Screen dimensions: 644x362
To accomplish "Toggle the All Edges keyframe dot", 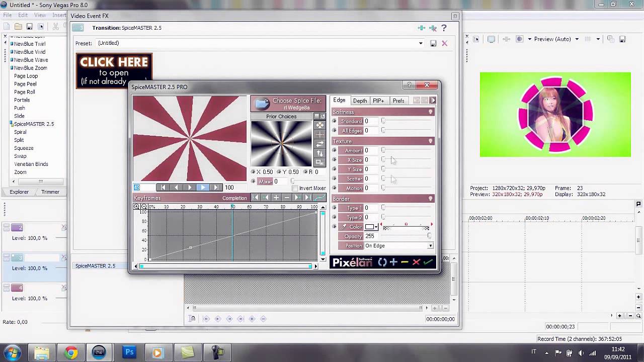I will 335,131.
